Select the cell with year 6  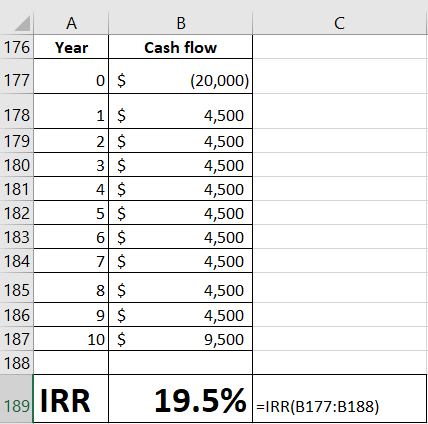(71, 237)
